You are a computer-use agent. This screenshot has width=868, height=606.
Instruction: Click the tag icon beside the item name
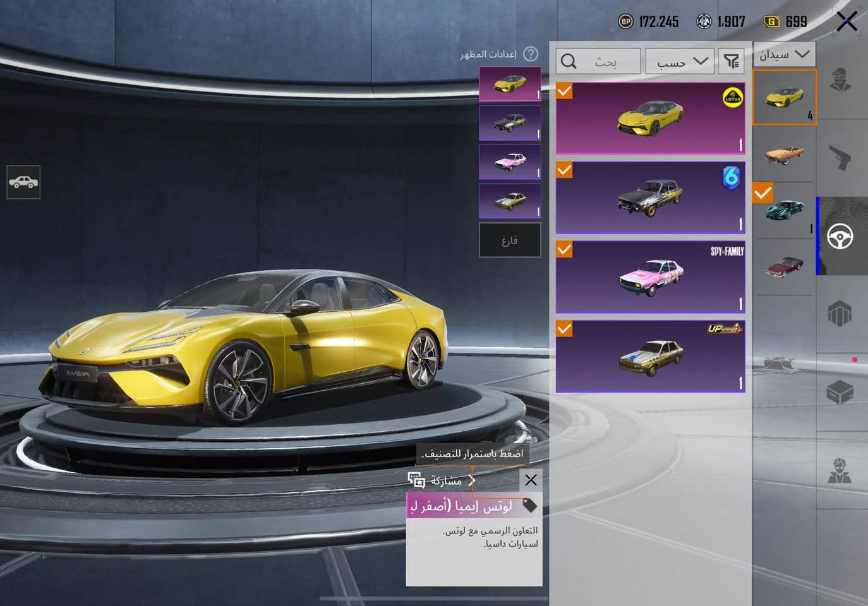pyautogui.click(x=529, y=506)
